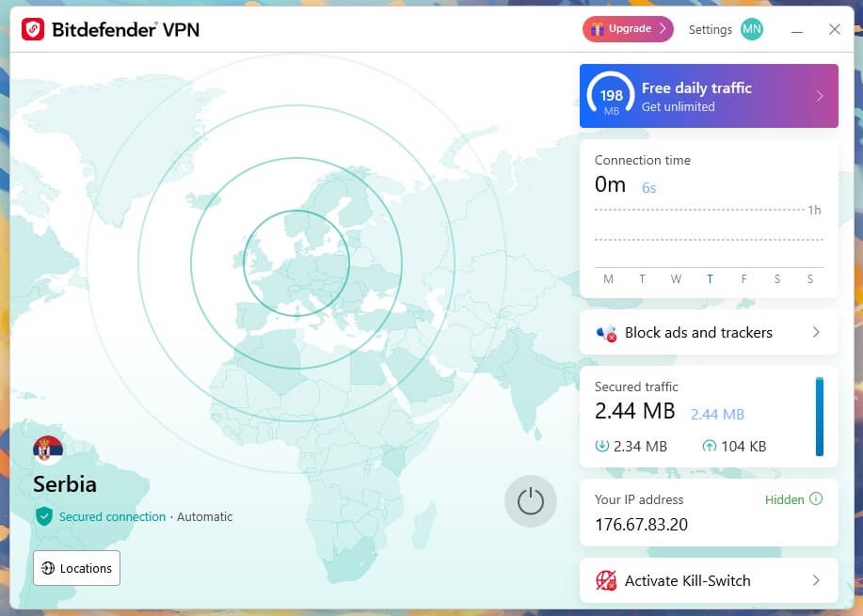This screenshot has height=616, width=863.
Task: Open Block ads and trackers
Action: [709, 332]
